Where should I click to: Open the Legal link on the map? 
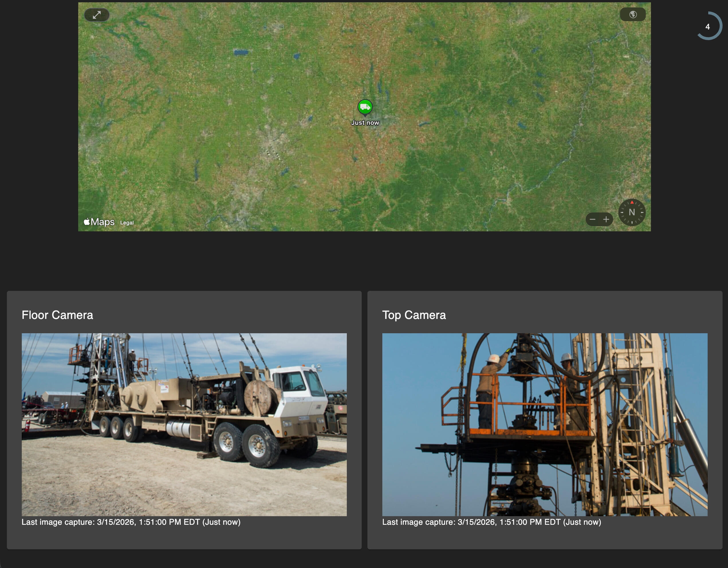127,223
